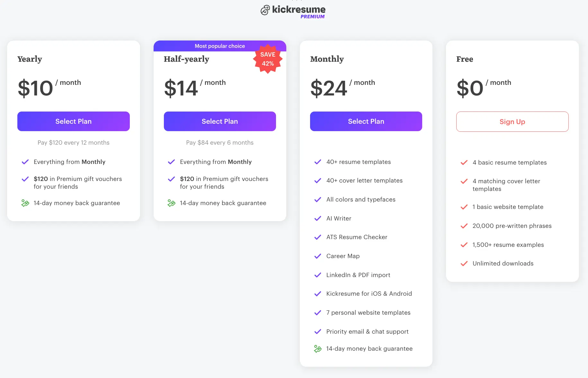Click the Kickresume chameleon logo icon
Image resolution: width=588 pixels, height=378 pixels.
point(265,10)
